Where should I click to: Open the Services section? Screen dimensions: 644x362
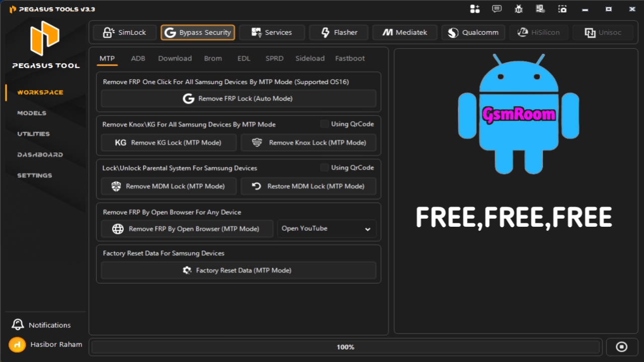click(x=272, y=33)
